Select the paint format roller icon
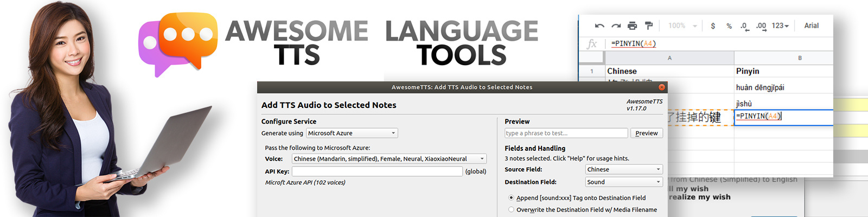Screen dimensions: 868x217 [648, 25]
